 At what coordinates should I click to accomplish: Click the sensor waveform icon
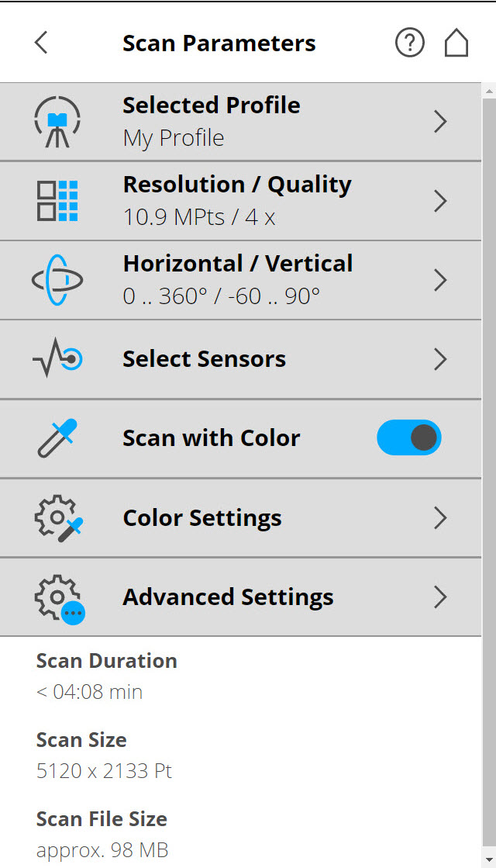[57, 359]
